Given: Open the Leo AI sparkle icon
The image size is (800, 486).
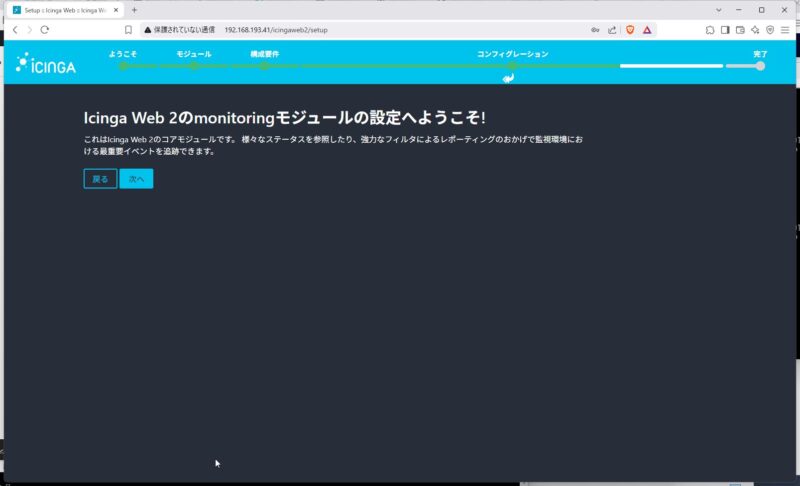Looking at the screenshot, I should (755, 30).
